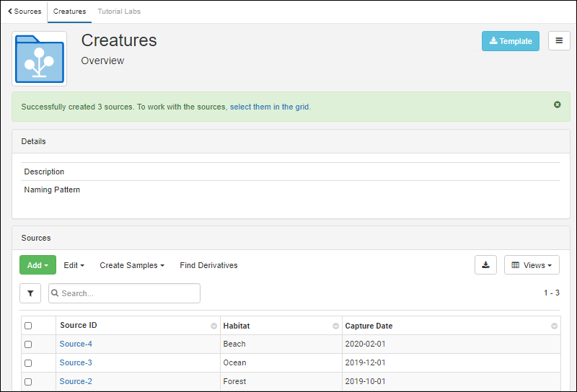
Task: Expand the Views dropdown
Action: tap(532, 265)
